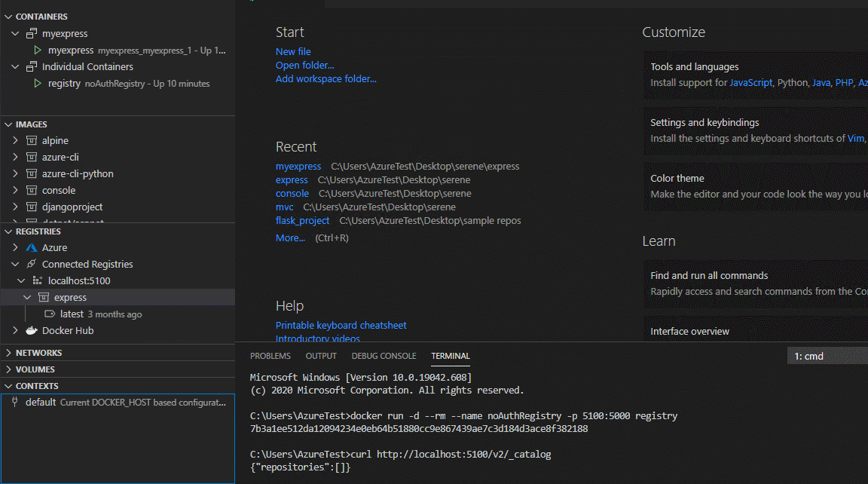Click the tag icon beside latest
The width and height of the screenshot is (868, 484).
pyautogui.click(x=50, y=314)
